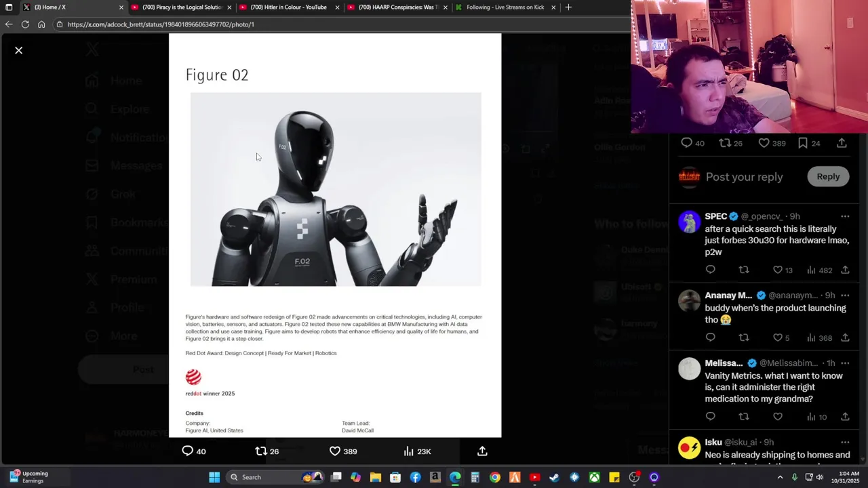Reload the page using the refresh icon
The height and width of the screenshot is (488, 868).
pyautogui.click(x=25, y=24)
